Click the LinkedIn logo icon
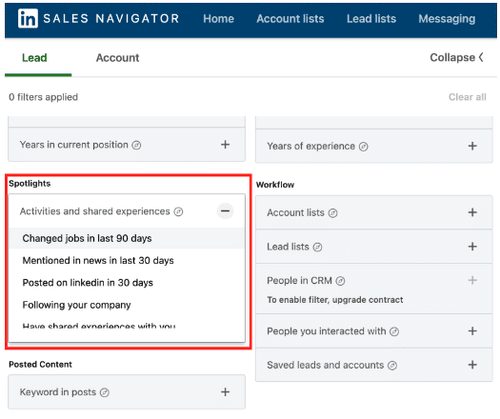The width and height of the screenshot is (500, 419). coord(28,18)
